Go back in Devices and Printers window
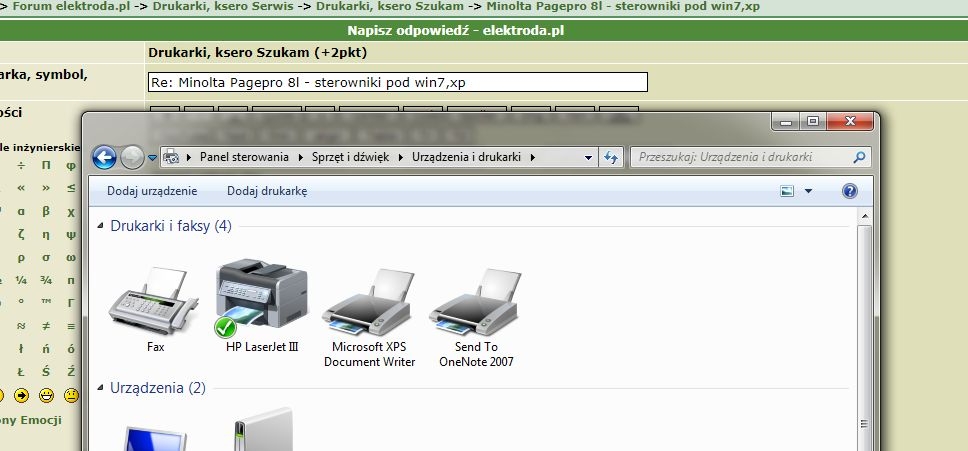Image resolution: width=968 pixels, height=451 pixels. pyautogui.click(x=104, y=158)
